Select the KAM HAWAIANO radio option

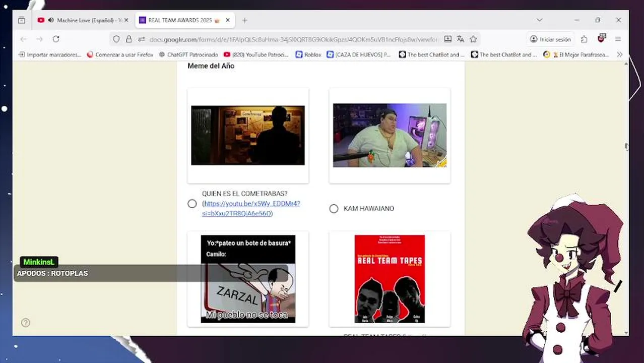pos(334,208)
